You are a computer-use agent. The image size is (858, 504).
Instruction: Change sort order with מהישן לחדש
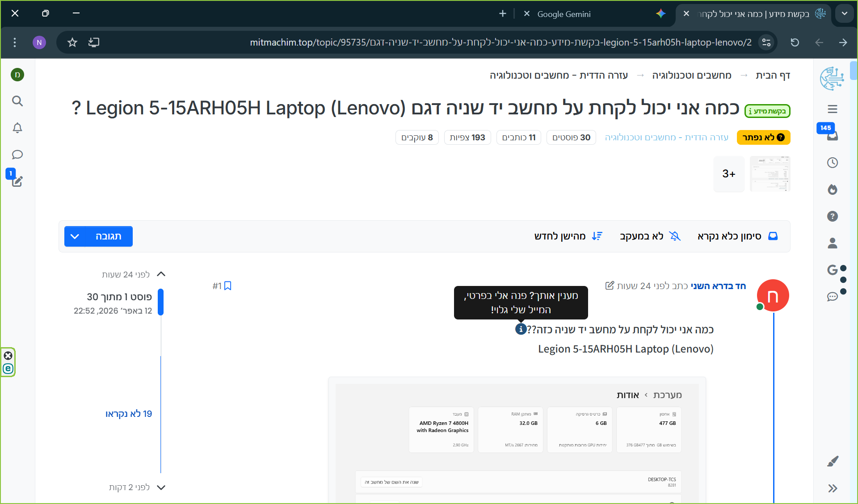(x=568, y=236)
